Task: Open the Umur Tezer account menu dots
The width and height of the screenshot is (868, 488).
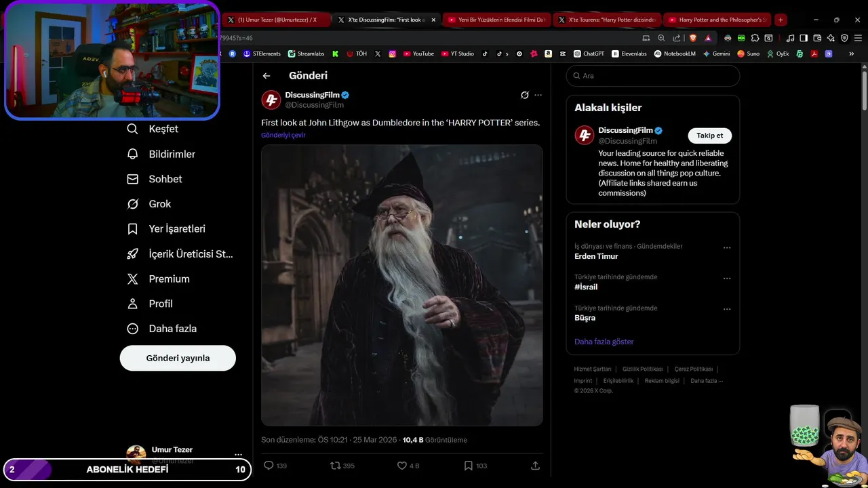Action: click(238, 454)
